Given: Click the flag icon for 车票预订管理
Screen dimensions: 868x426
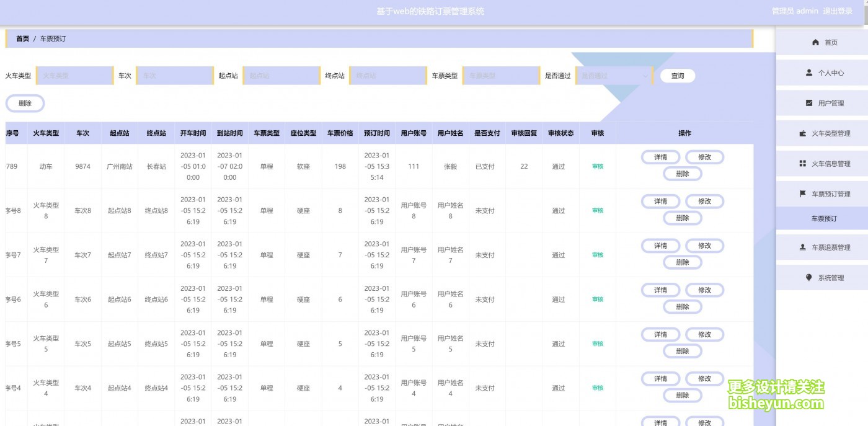Looking at the screenshot, I should 803,193.
